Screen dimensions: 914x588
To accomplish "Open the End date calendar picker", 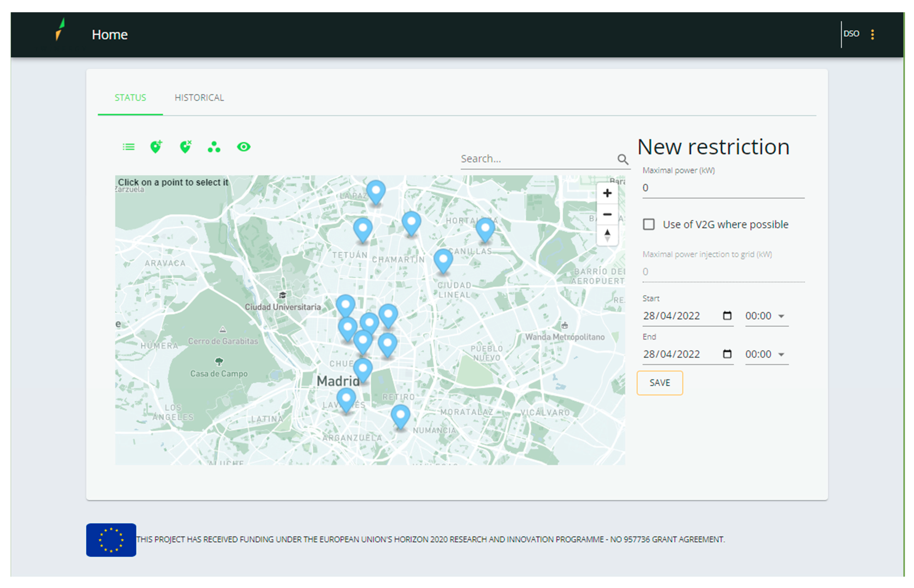I will pos(727,354).
